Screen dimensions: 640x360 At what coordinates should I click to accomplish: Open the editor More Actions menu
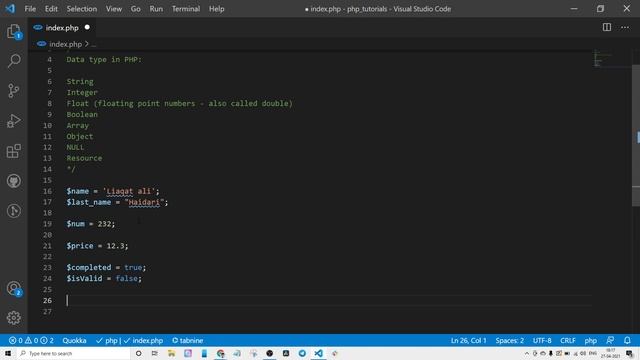click(x=625, y=27)
